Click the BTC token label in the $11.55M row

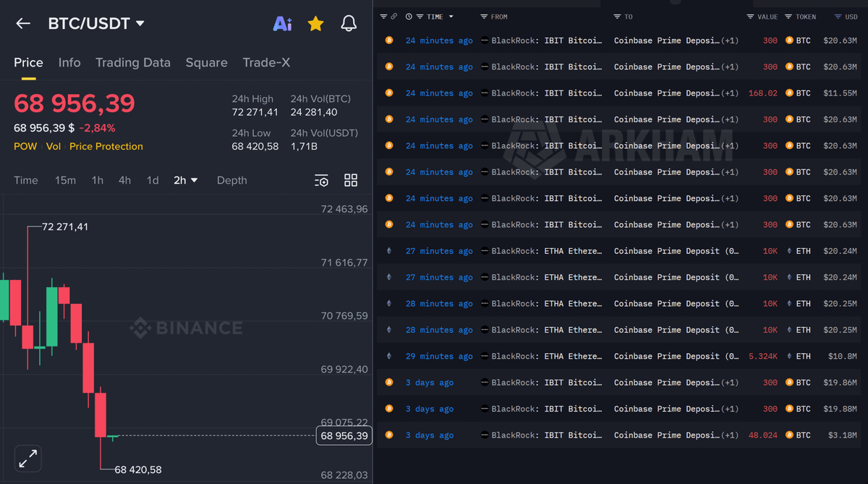click(x=803, y=93)
